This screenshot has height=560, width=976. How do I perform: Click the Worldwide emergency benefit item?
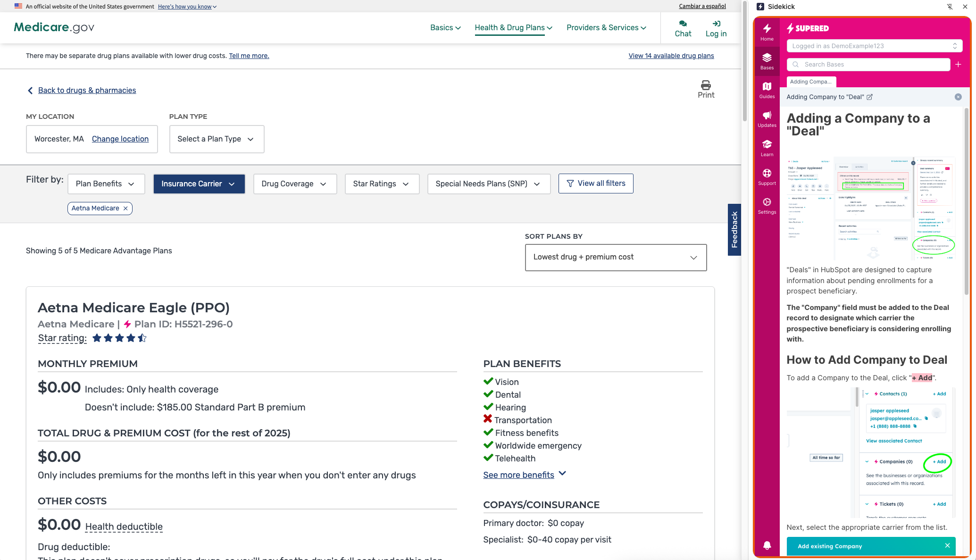(x=538, y=445)
